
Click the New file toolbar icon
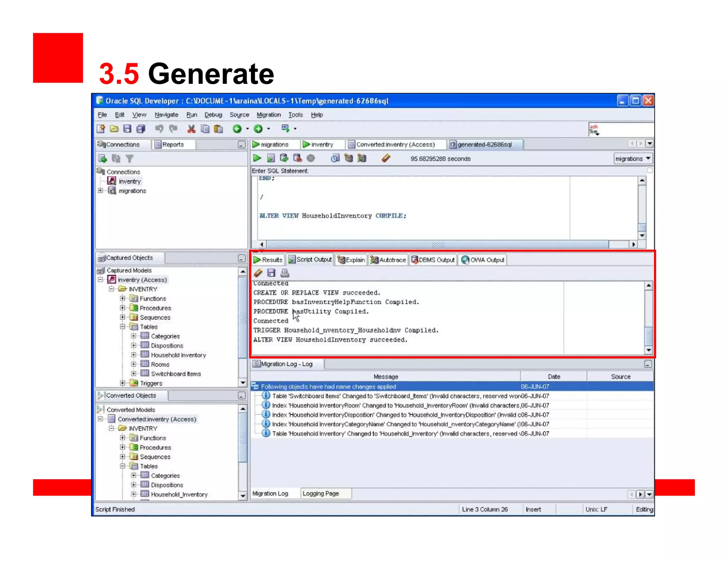[x=101, y=129]
